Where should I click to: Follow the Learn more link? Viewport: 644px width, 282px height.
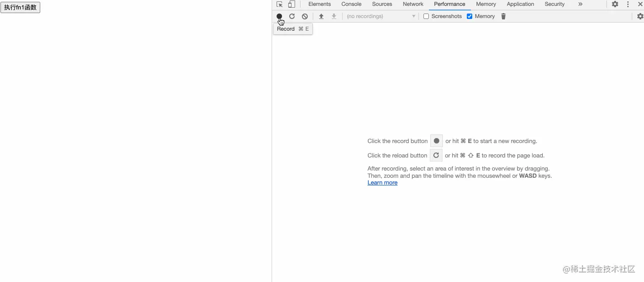coord(382,183)
